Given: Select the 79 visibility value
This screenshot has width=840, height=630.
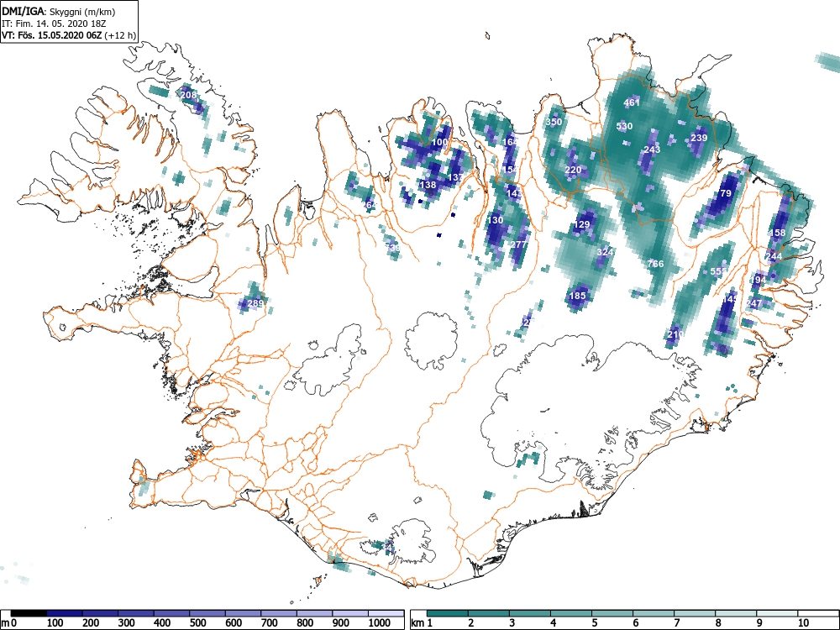Looking at the screenshot, I should click(726, 193).
